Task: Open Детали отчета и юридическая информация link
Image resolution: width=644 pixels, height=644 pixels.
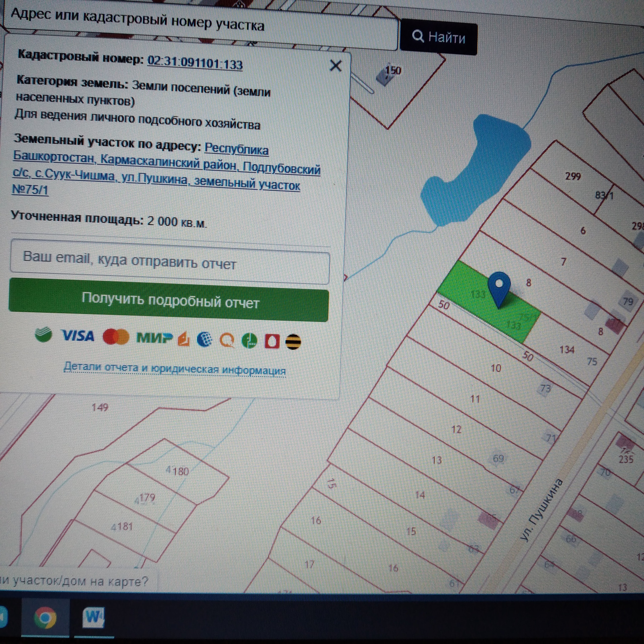Action: pos(174,369)
